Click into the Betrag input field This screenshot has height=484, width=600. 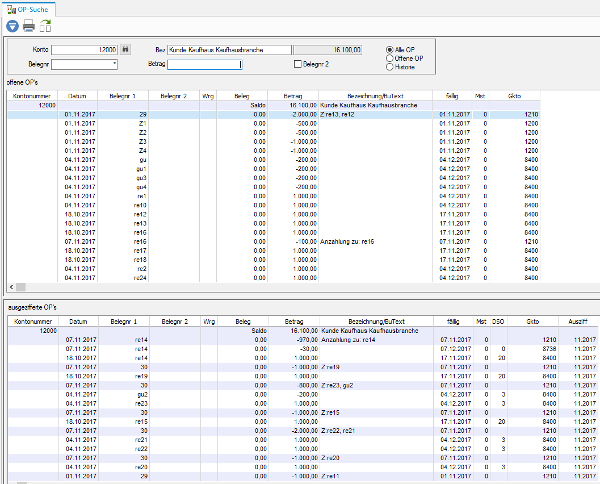(205, 64)
